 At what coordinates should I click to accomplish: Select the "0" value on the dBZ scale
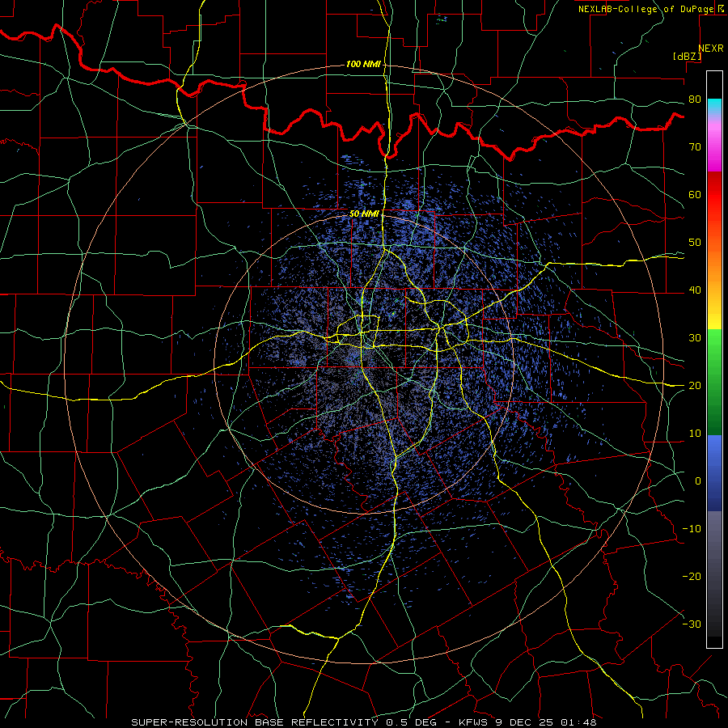pos(698,481)
